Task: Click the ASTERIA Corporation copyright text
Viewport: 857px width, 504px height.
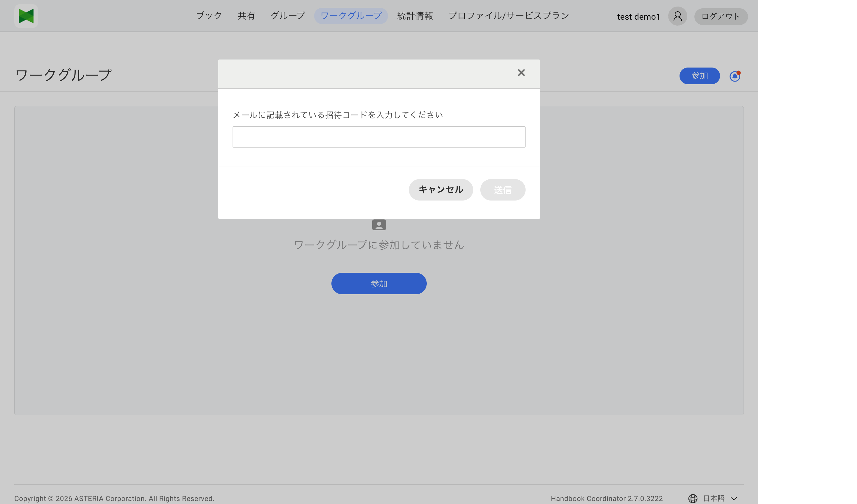Action: (114, 498)
